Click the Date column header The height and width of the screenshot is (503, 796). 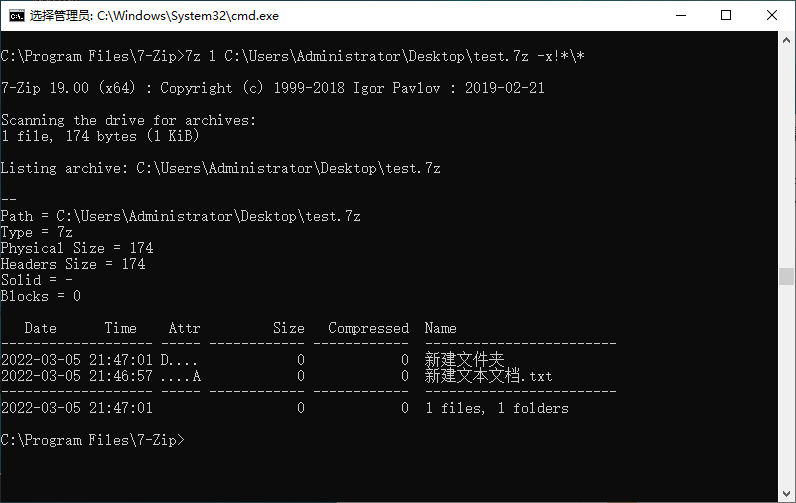40,328
